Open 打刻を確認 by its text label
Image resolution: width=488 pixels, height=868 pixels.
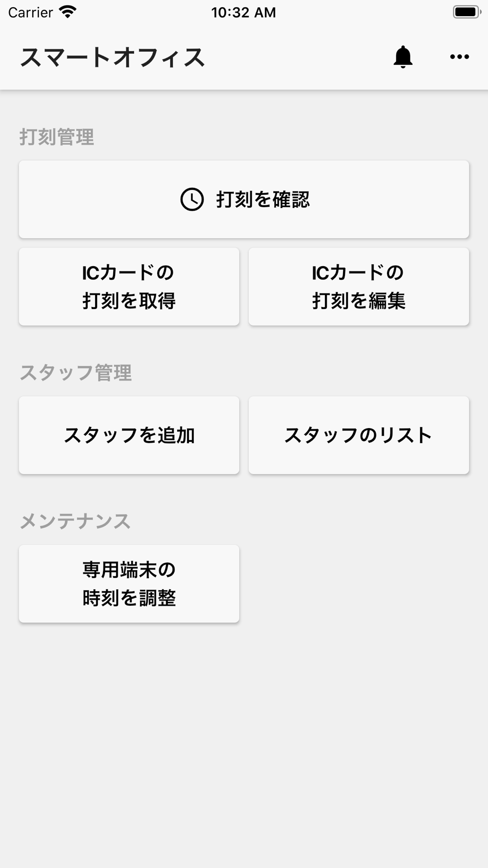[263, 199]
